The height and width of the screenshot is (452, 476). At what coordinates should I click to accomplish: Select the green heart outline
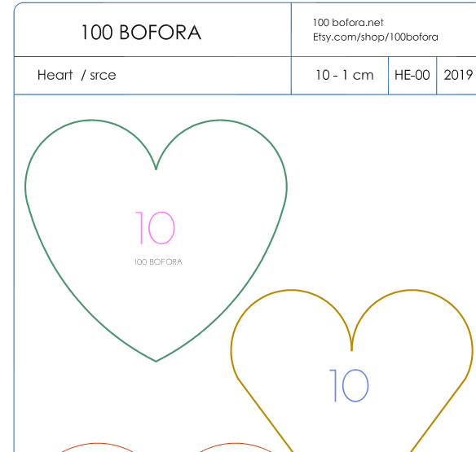156,240
